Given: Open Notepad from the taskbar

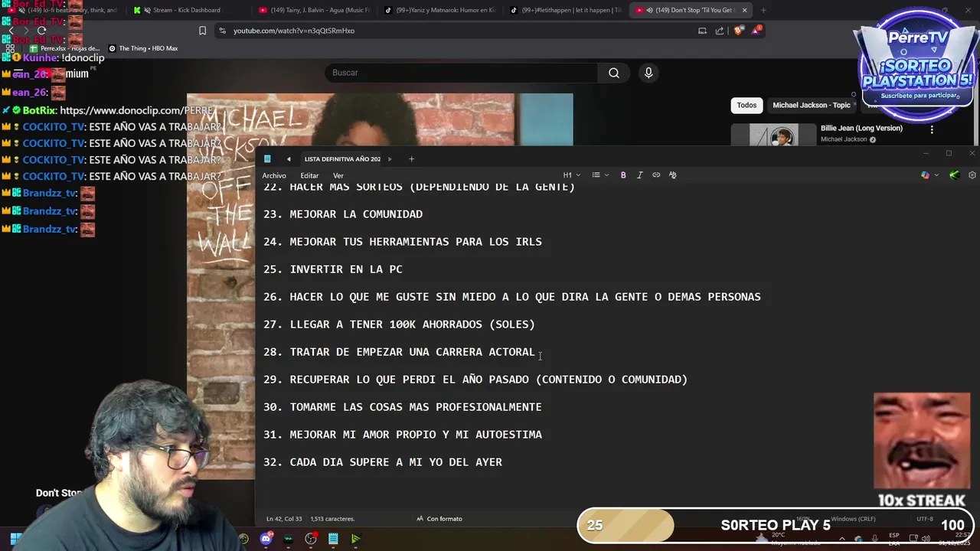Looking at the screenshot, I should point(333,539).
